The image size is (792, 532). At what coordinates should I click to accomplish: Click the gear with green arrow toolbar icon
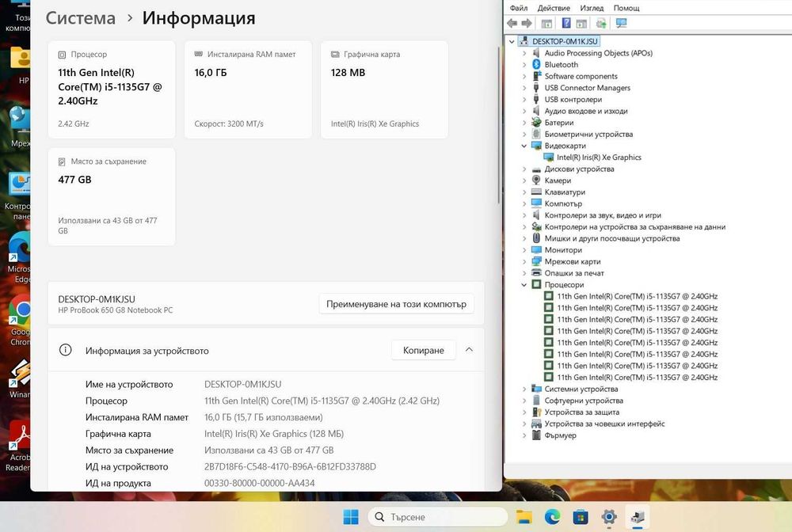tap(601, 23)
